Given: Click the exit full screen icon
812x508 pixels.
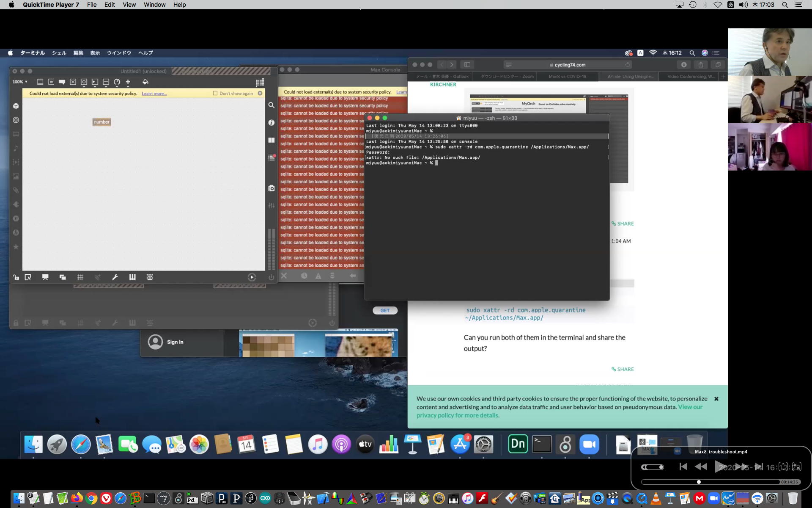Looking at the screenshot, I should [x=796, y=467].
